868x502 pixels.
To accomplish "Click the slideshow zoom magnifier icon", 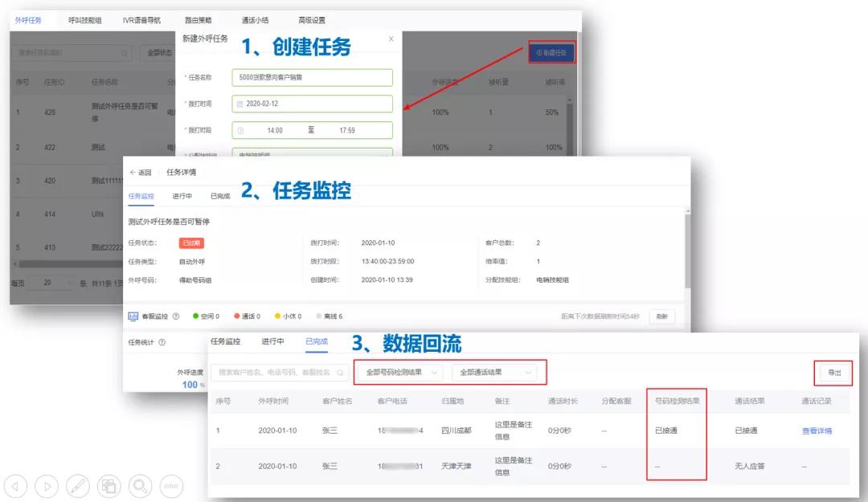I will (140, 485).
